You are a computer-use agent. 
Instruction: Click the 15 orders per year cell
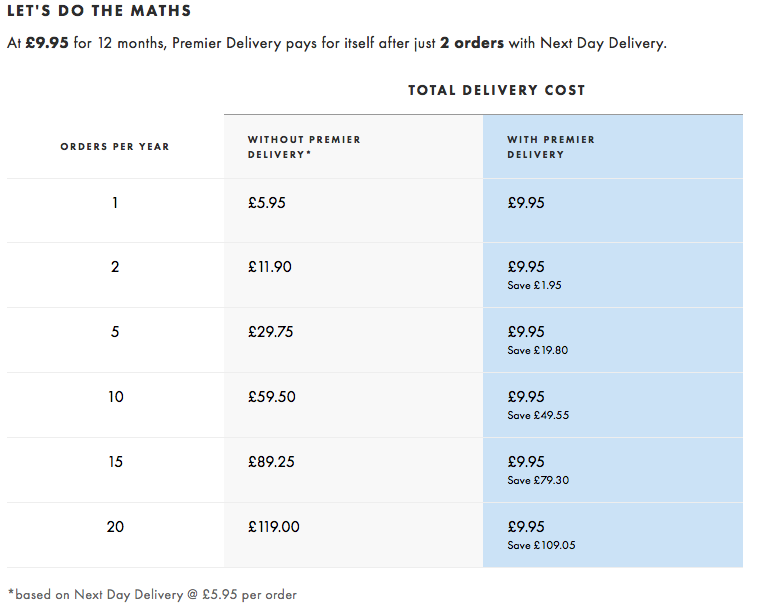click(x=115, y=462)
